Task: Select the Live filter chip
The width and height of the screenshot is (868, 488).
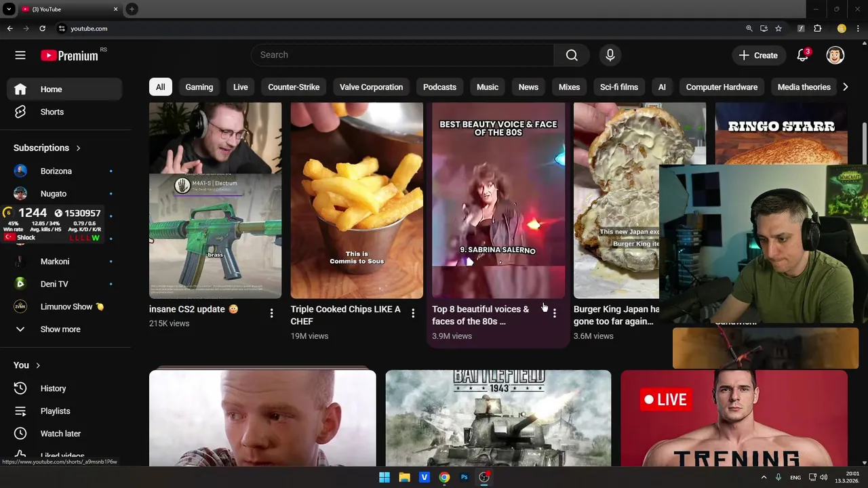Action: point(241,87)
